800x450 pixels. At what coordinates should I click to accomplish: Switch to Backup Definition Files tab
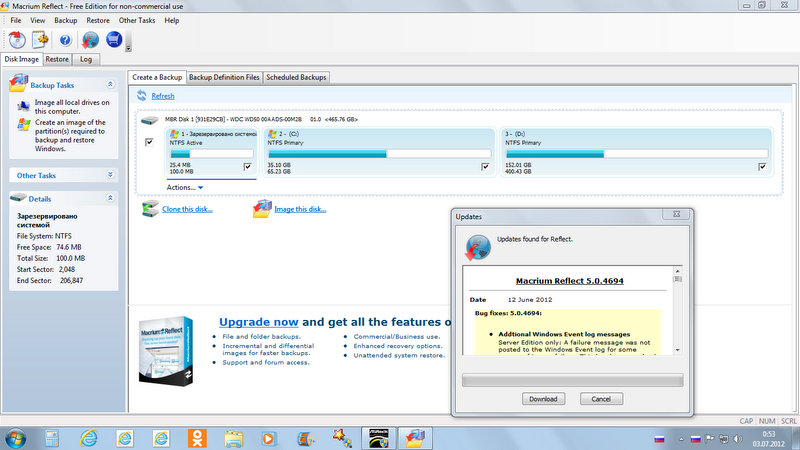(x=224, y=77)
